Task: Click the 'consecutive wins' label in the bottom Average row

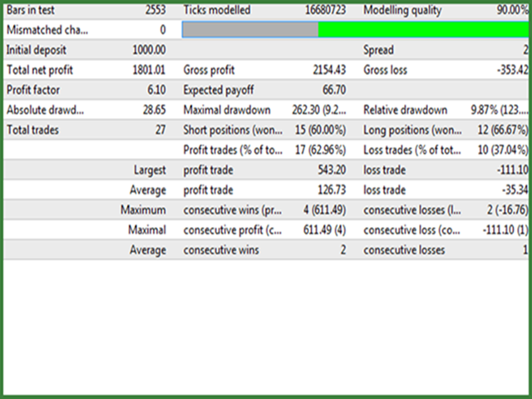Action: 221,249
